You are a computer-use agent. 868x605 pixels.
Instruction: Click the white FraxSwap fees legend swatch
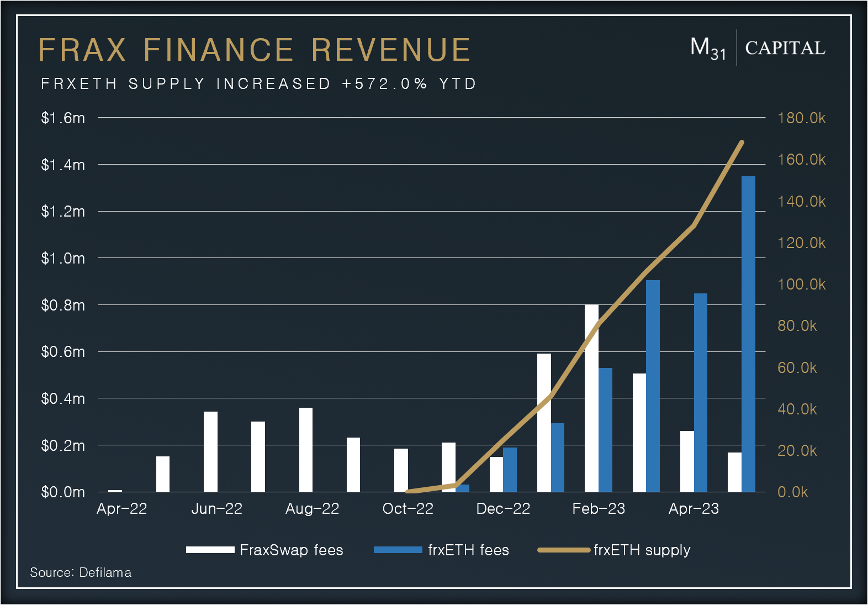click(x=210, y=550)
